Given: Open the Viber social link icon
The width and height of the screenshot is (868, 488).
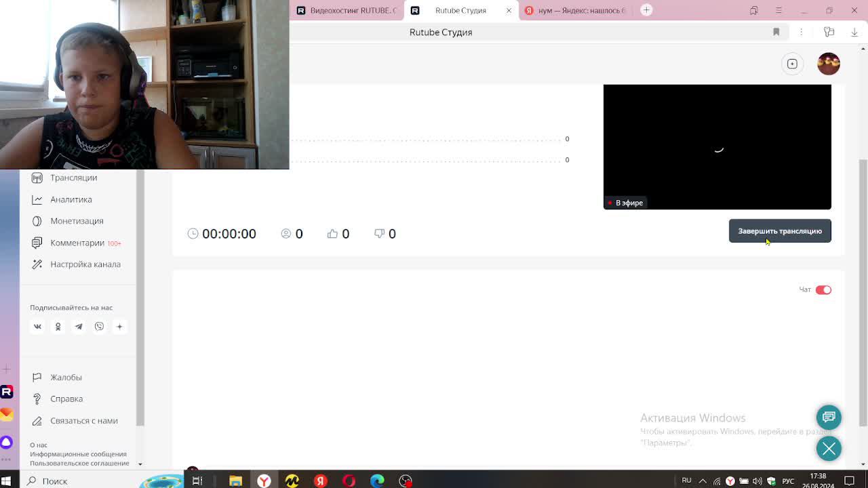Looking at the screenshot, I should (99, 327).
